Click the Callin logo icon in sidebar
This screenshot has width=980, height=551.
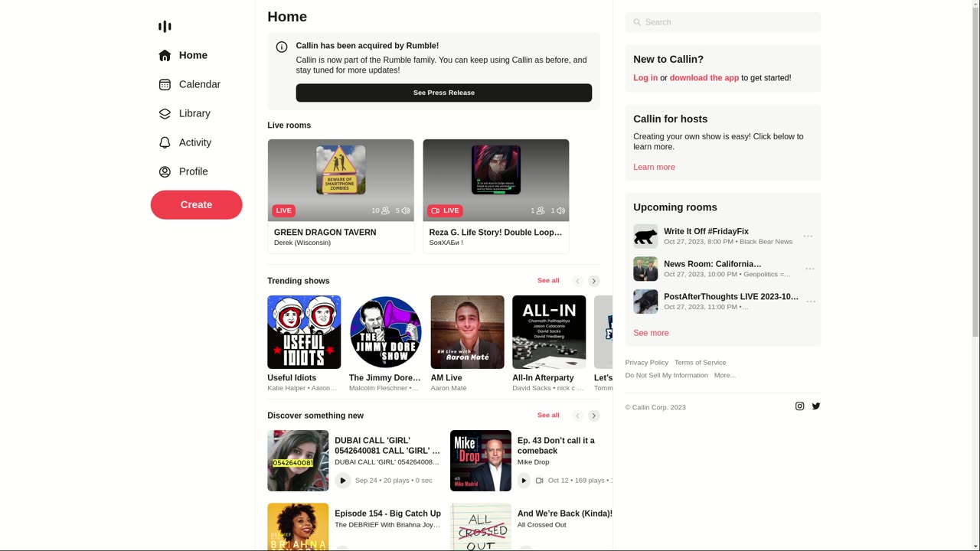tap(165, 27)
